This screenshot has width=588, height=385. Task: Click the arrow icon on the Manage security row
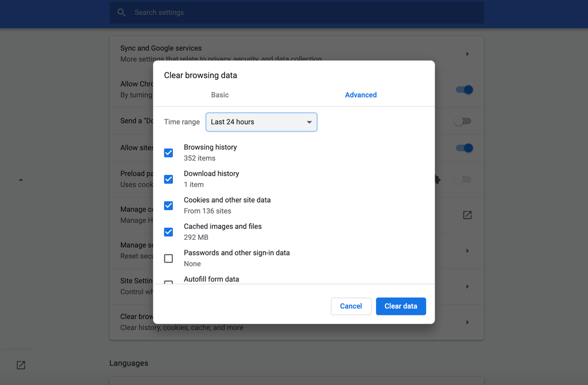click(x=467, y=250)
